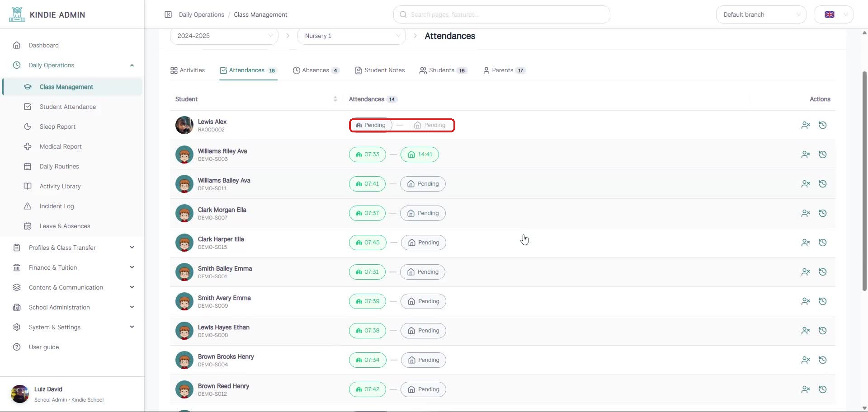Select the Attendances tab
Image resolution: width=868 pixels, height=412 pixels.
248,70
